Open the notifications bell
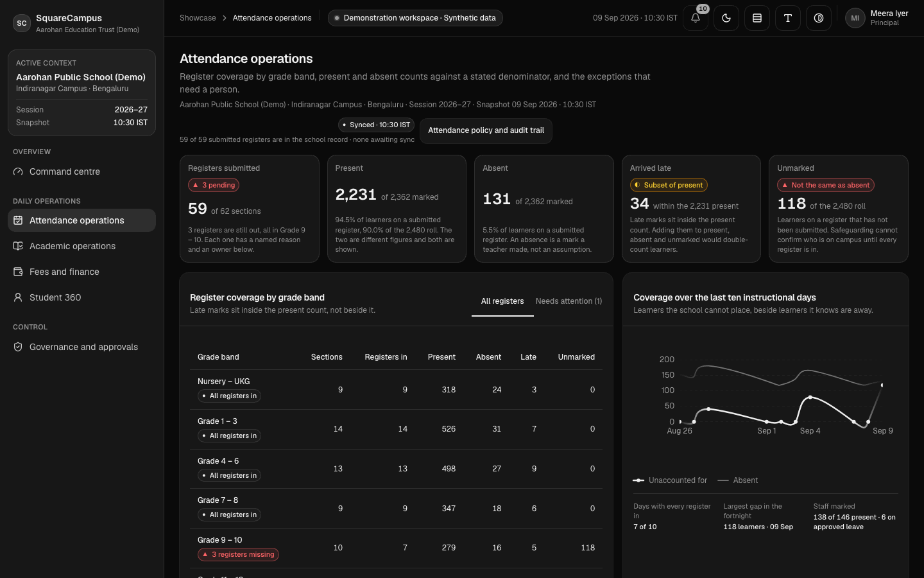This screenshot has width=924, height=578. pos(696,18)
